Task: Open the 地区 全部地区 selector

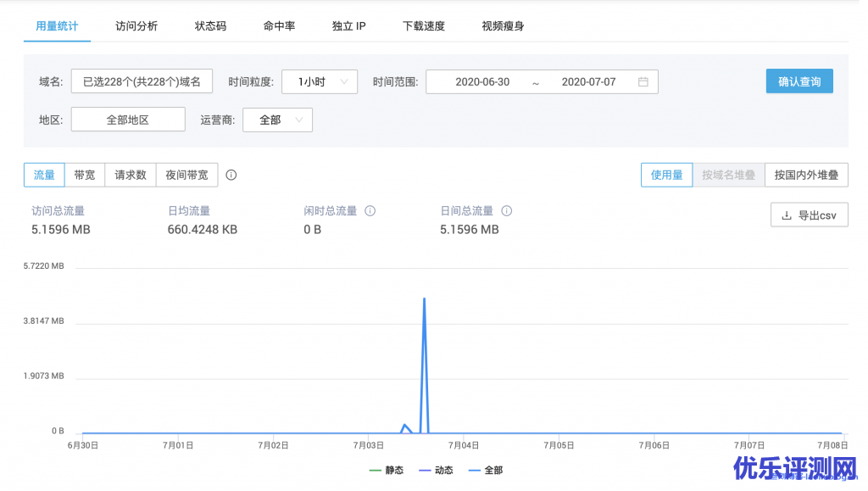Action: 128,120
